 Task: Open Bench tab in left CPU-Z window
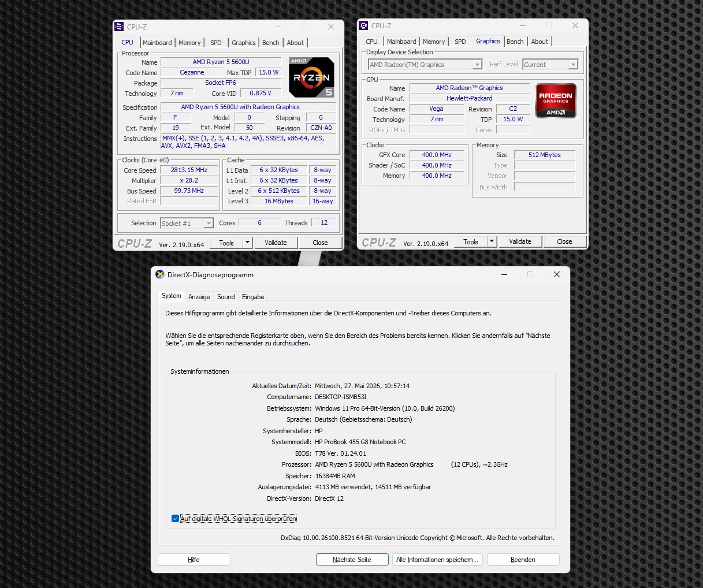(271, 43)
